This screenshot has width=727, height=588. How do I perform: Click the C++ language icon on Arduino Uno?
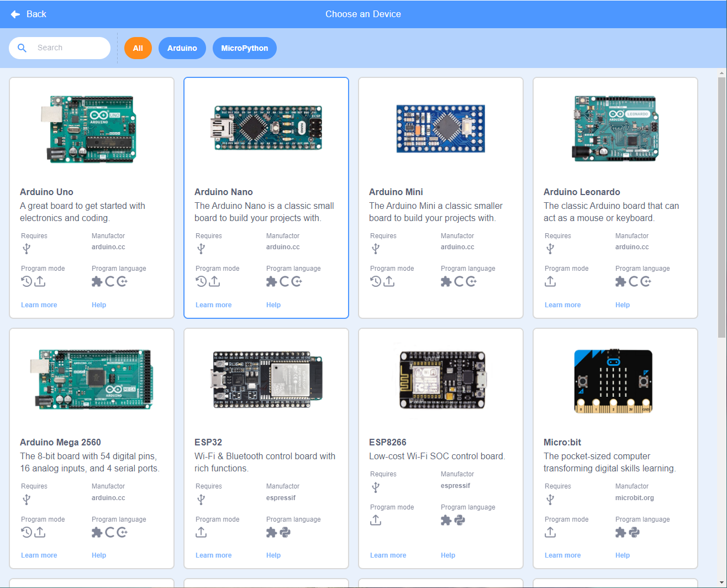pyautogui.click(x=122, y=282)
